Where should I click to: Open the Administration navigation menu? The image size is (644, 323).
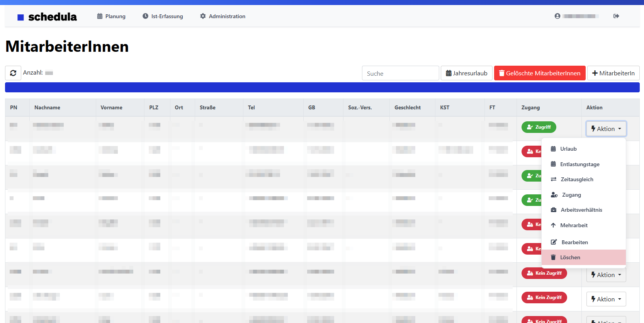[x=223, y=16]
